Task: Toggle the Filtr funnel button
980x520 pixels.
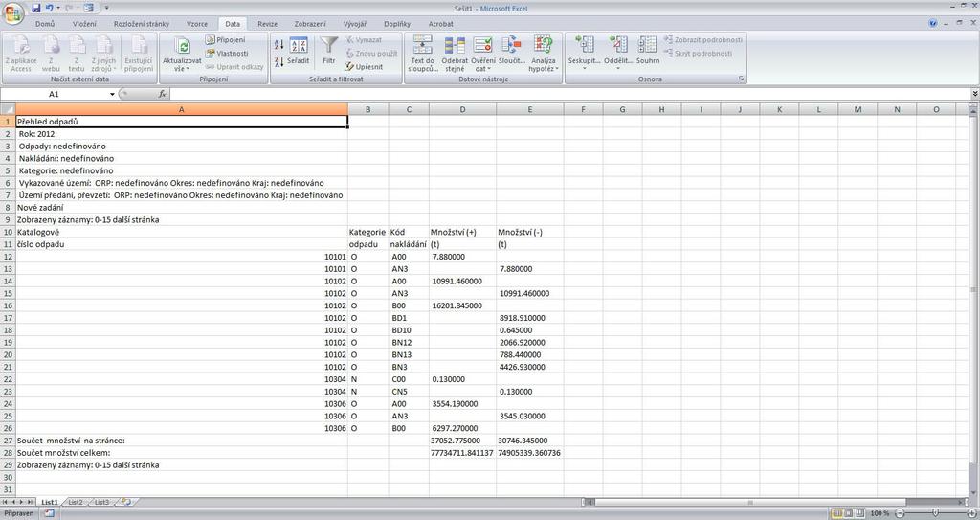Action: click(x=329, y=52)
